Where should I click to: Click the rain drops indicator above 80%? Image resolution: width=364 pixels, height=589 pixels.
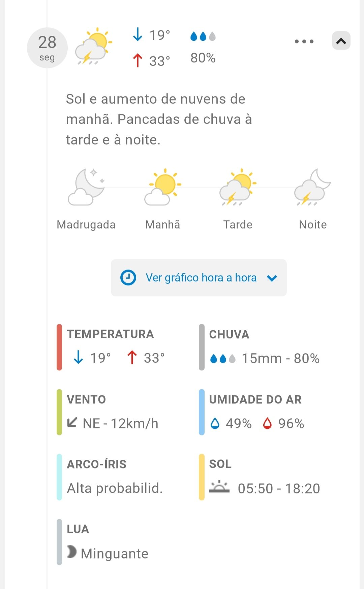click(x=203, y=36)
